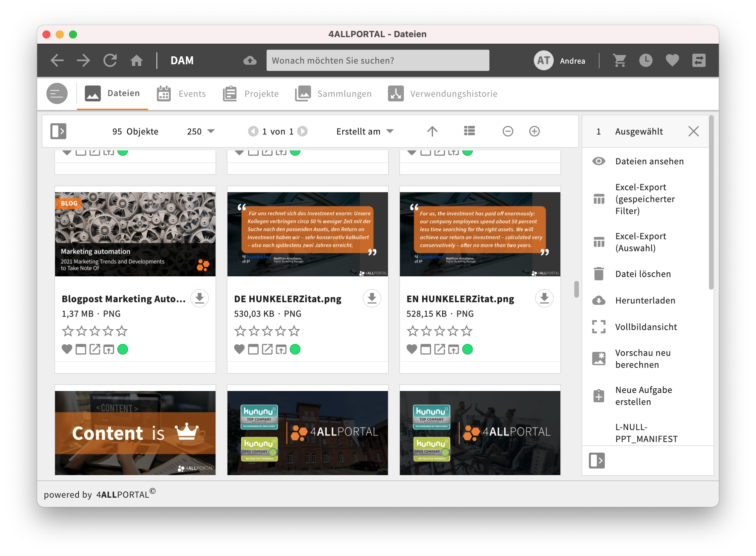Image resolution: width=756 pixels, height=556 pixels.
Task: Open the 250 items-per-page dropdown
Action: [x=200, y=131]
